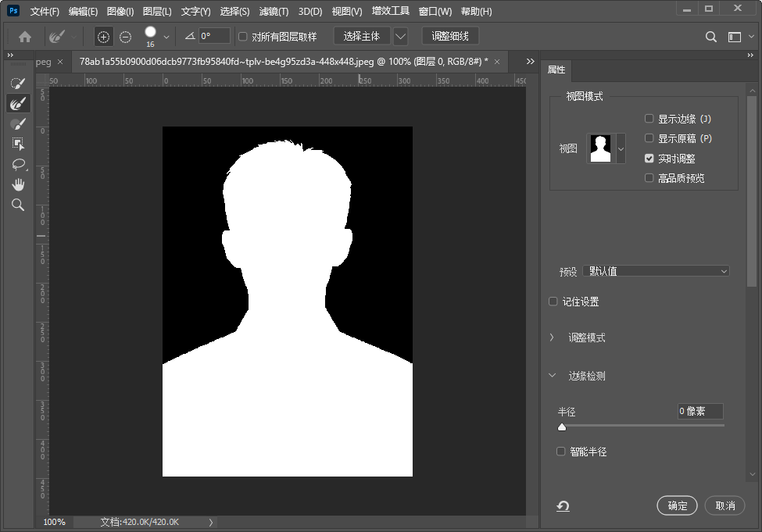Select the Lasso tool

pos(19,164)
